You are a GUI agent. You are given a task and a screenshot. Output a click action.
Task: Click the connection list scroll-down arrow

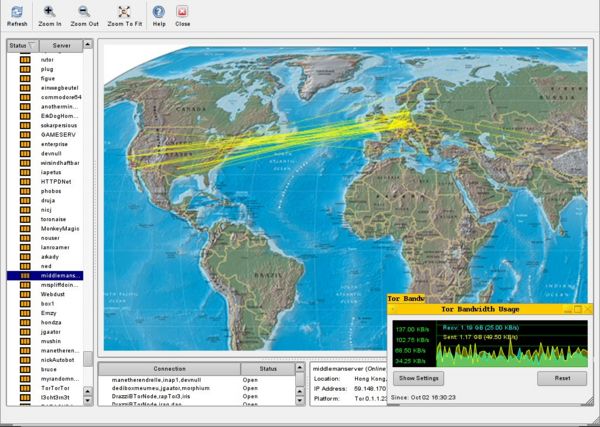coord(300,401)
